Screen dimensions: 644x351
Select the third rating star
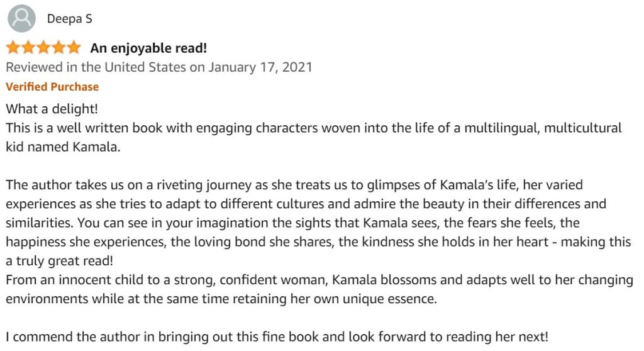click(43, 48)
